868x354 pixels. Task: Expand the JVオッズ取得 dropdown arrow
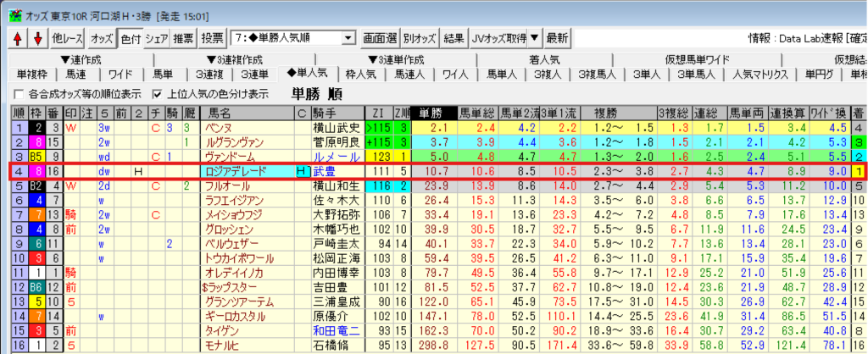[533, 38]
